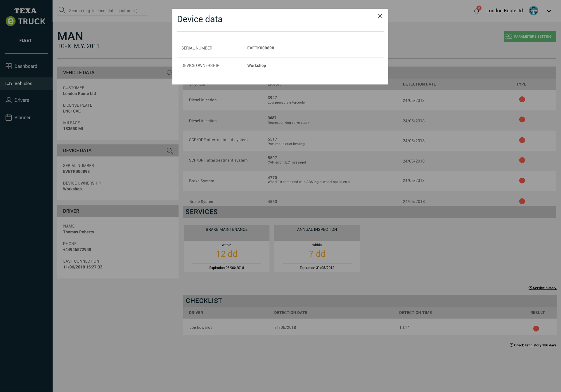Click the DETECTION DATE column header in errors table

pyautogui.click(x=419, y=84)
